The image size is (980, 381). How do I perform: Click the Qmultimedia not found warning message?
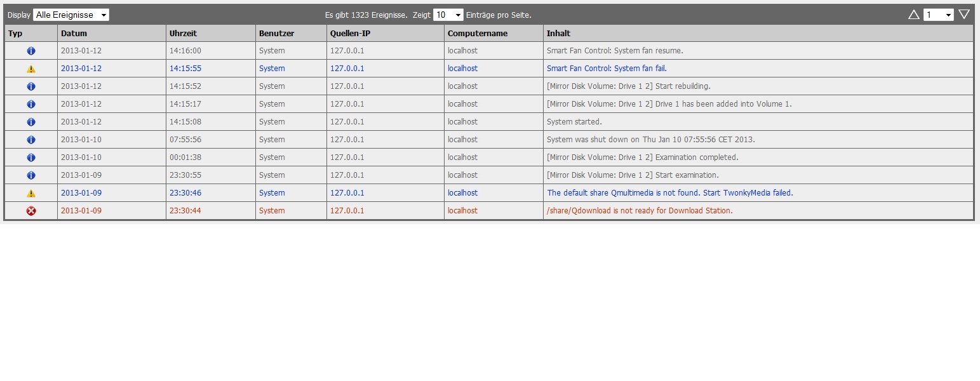670,193
